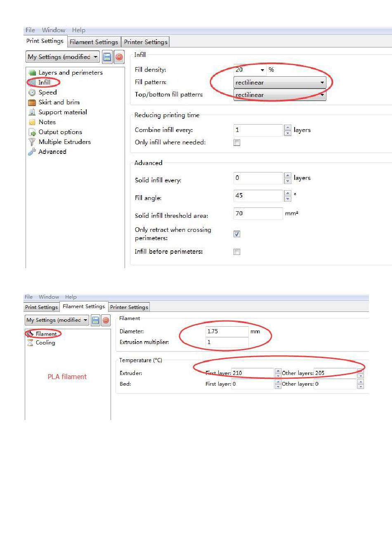
Task: Click Bed First layer temperature field
Action: pos(253,384)
